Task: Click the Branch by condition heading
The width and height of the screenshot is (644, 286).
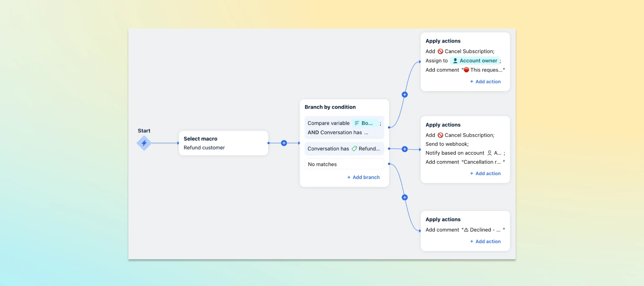Action: [330, 107]
